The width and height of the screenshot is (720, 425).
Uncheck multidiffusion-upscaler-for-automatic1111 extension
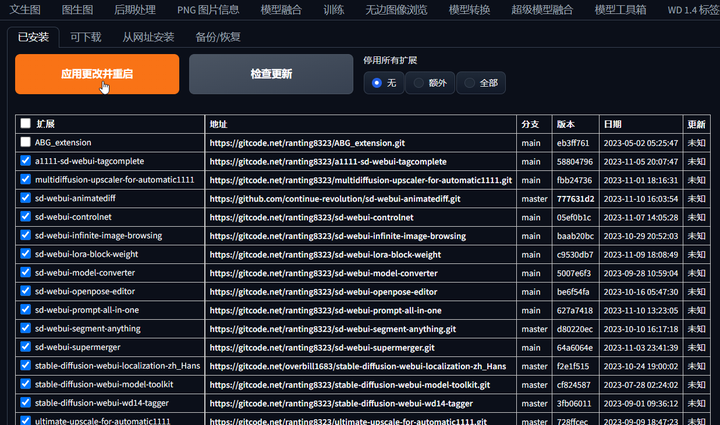(x=26, y=179)
